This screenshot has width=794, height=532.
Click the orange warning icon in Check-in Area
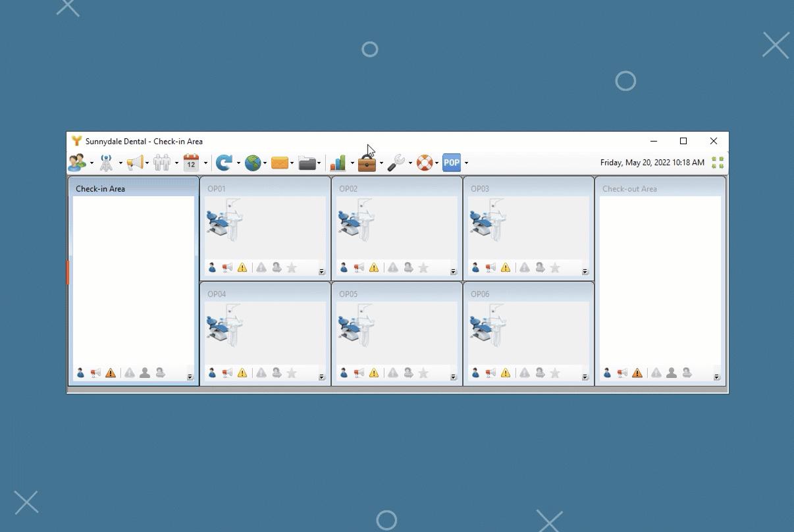point(111,373)
